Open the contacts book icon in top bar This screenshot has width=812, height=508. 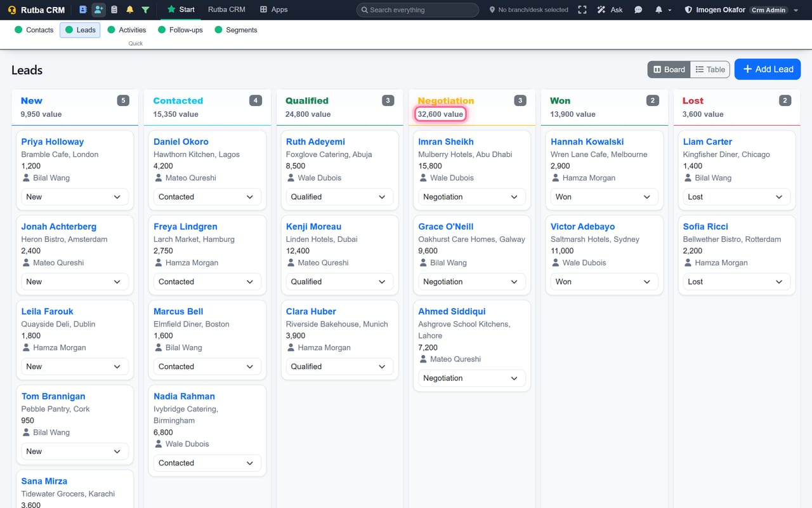[83, 10]
